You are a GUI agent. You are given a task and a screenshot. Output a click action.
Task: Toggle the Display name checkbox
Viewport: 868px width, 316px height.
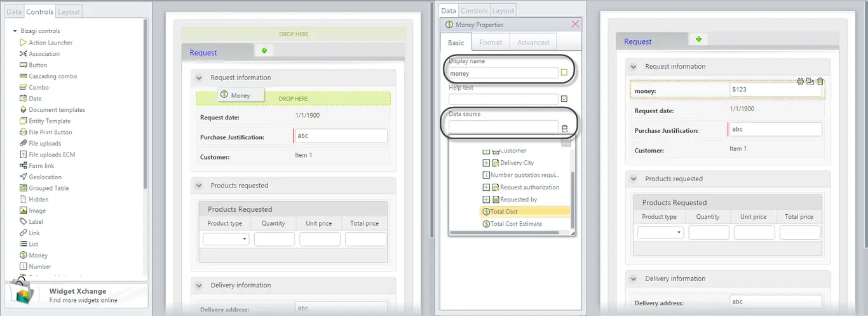click(564, 73)
